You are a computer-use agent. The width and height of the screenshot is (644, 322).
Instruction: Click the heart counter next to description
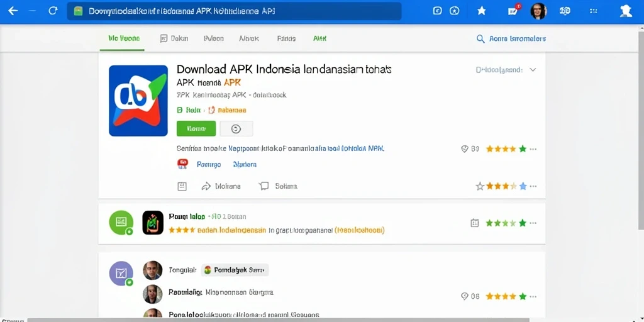[470, 148]
